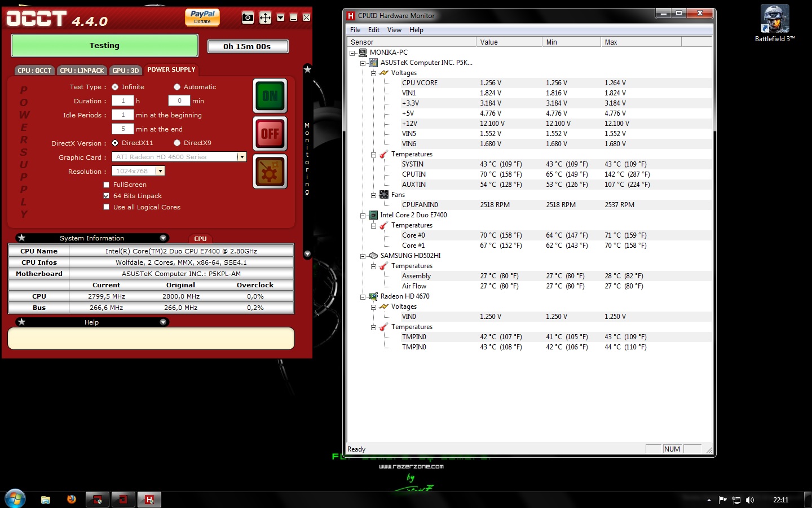Launch Firefox from the taskbar
812x508 pixels.
coord(71,500)
